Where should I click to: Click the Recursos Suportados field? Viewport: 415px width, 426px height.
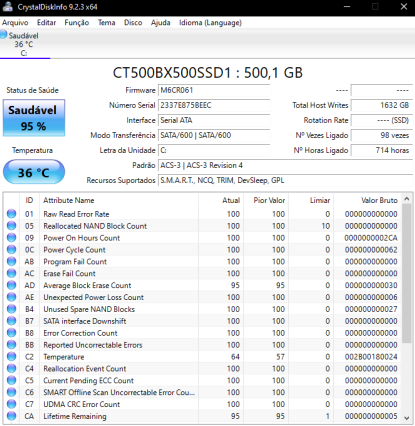(x=285, y=180)
